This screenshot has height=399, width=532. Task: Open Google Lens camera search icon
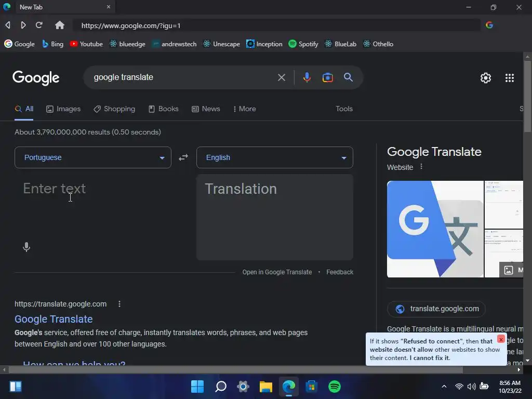coord(327,78)
